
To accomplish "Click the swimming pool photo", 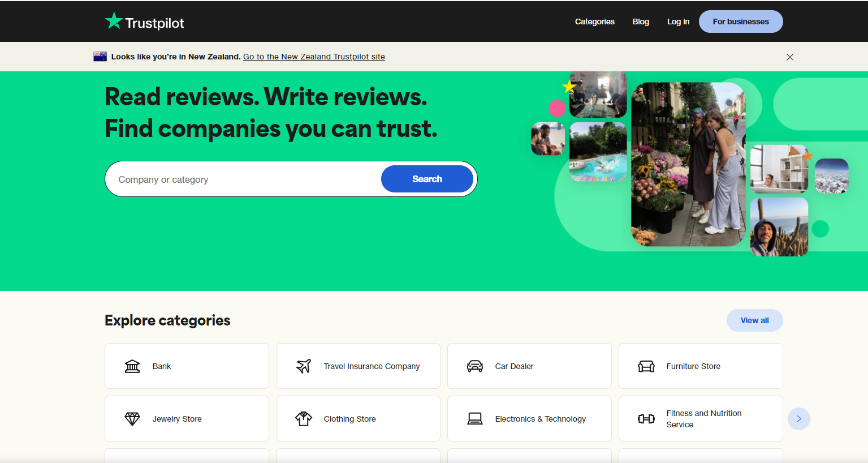I will click(x=598, y=152).
